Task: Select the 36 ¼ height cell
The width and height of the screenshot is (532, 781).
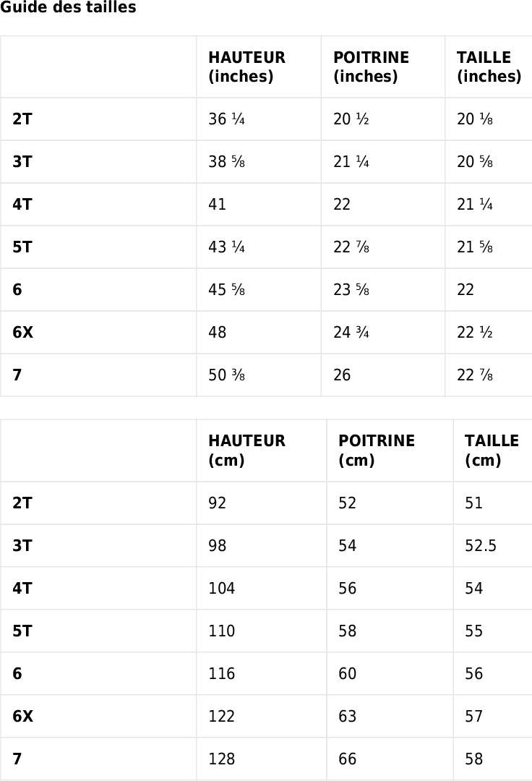Action: (x=226, y=119)
